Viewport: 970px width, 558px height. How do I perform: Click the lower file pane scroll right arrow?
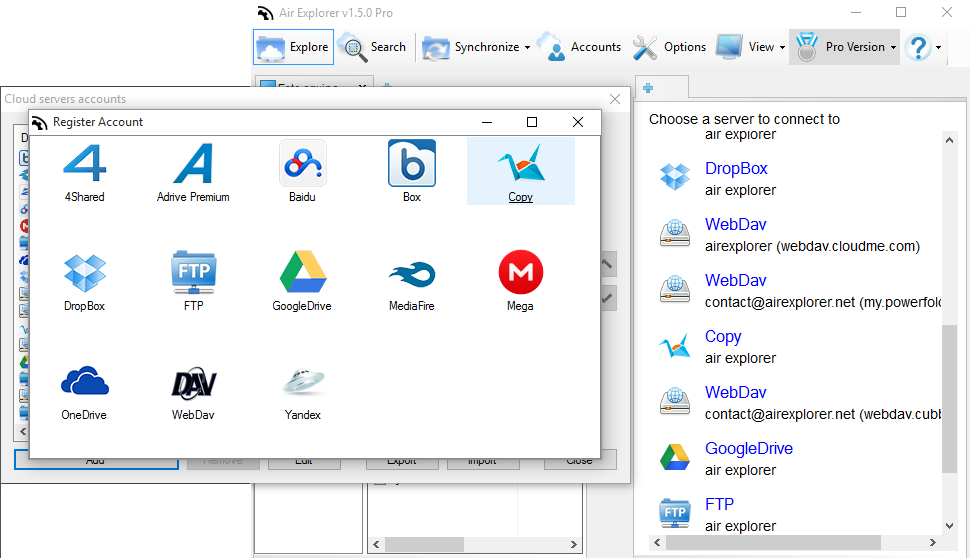(574, 544)
